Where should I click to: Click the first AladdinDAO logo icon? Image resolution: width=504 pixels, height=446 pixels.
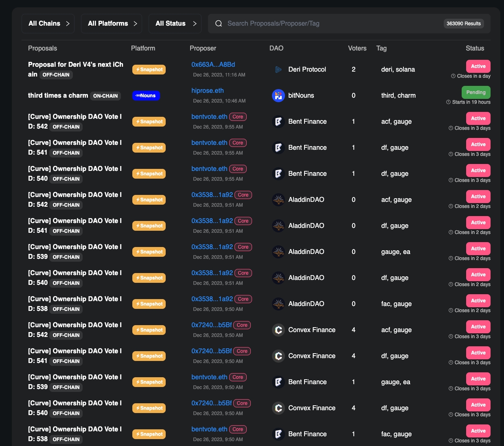tap(278, 200)
